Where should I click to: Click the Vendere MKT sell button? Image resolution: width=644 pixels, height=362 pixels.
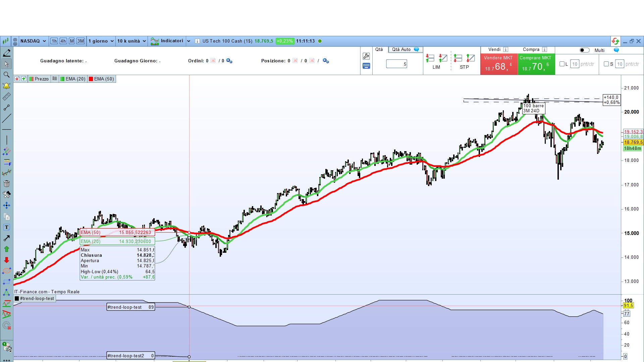coord(498,64)
